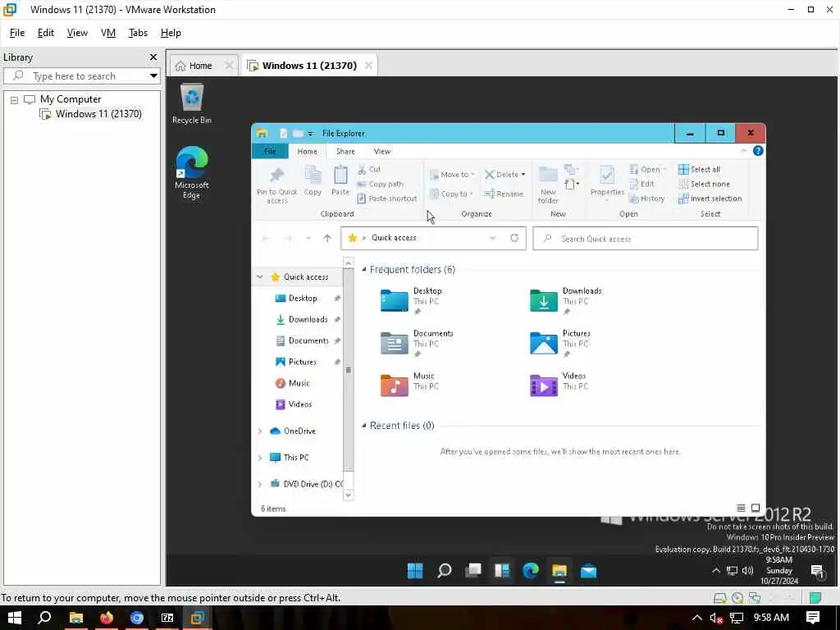Open Mail app in VM taskbar
Image resolution: width=840 pixels, height=630 pixels.
pos(589,571)
